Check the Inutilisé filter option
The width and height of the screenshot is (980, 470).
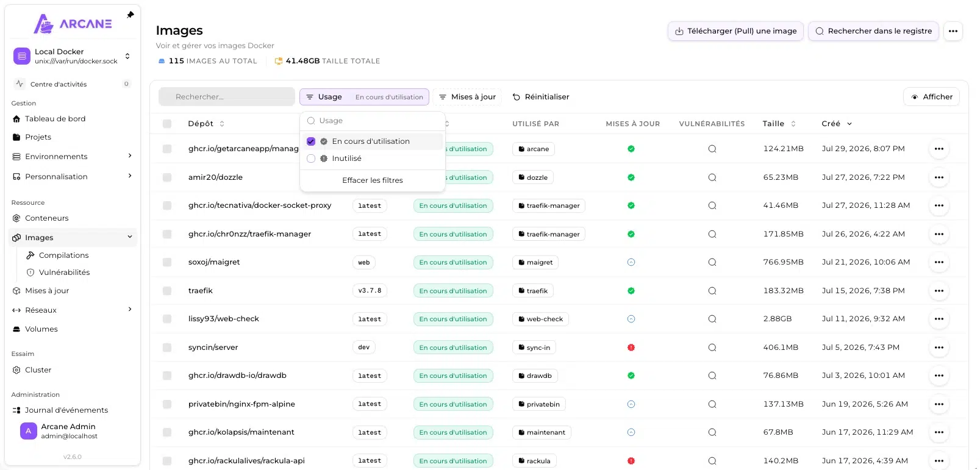[x=372, y=158]
